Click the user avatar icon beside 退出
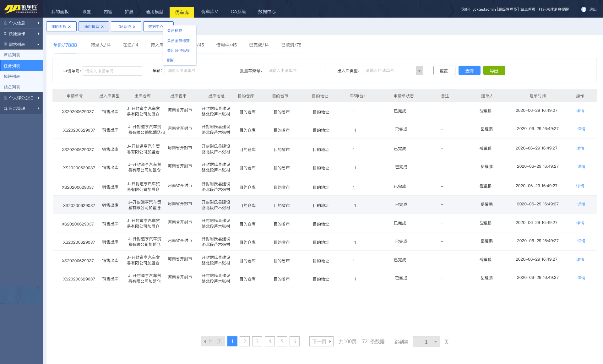 [584, 9]
